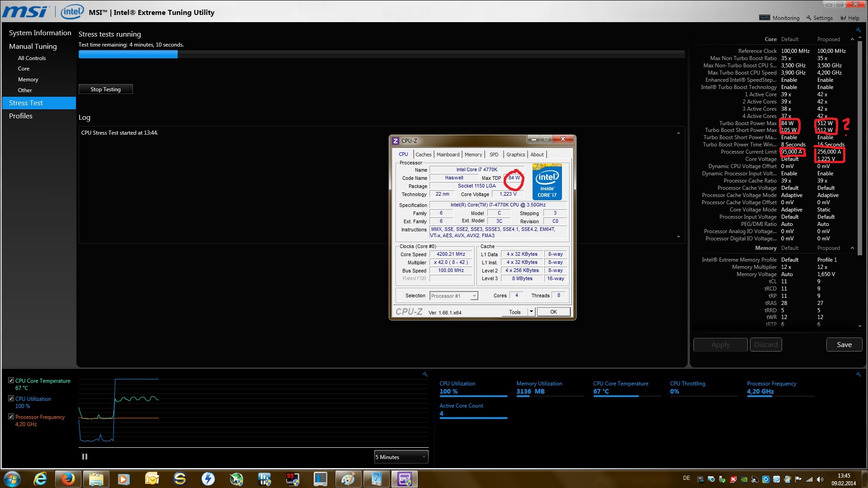Open CPU-Z Tools dropdown arrow

[x=531, y=312]
